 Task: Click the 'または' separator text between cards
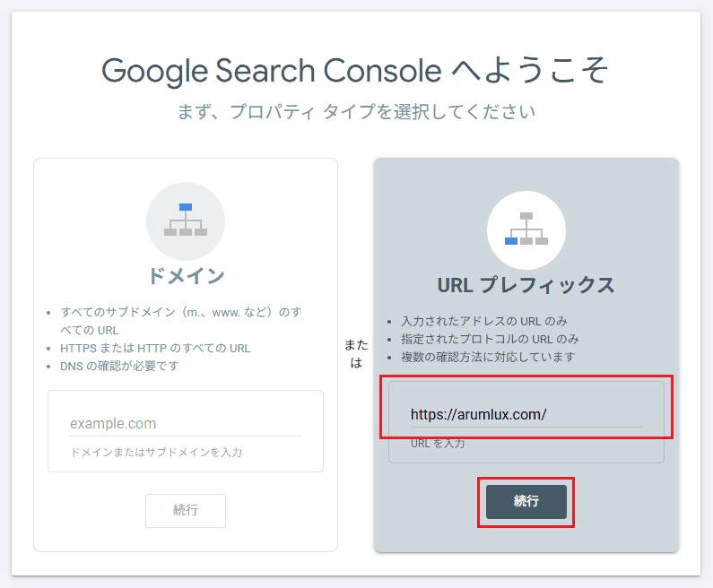point(356,353)
